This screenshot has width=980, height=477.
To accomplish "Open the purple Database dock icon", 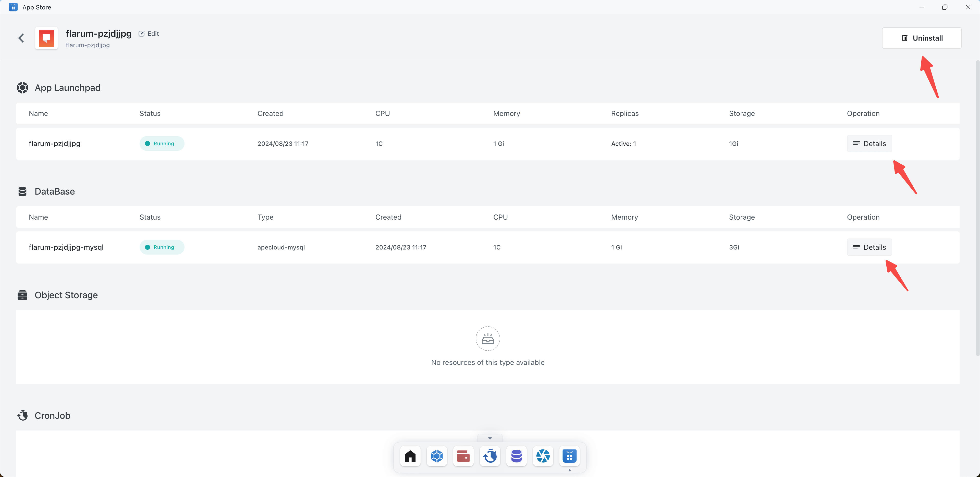I will (516, 456).
